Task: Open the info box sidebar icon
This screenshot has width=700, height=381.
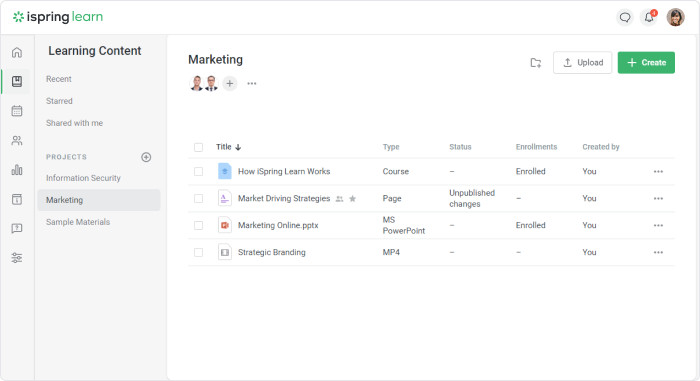Action: [17, 199]
